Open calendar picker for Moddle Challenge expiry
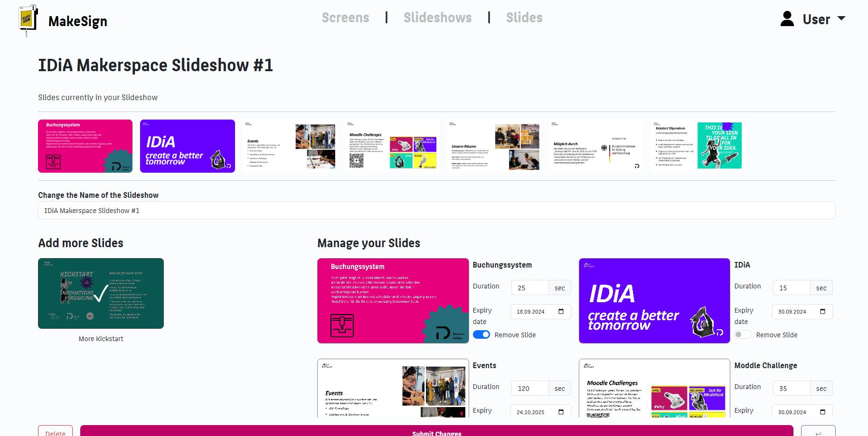Screen dimensions: 868x436 click(x=823, y=412)
